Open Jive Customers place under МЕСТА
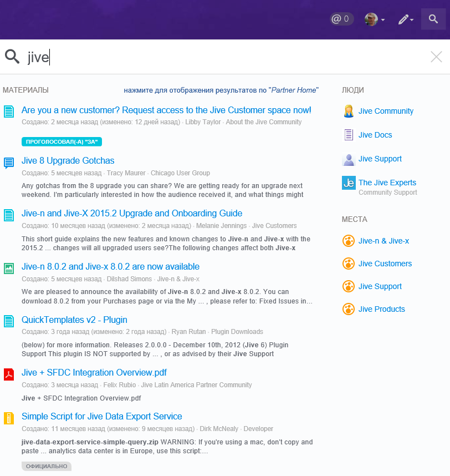 click(385, 264)
